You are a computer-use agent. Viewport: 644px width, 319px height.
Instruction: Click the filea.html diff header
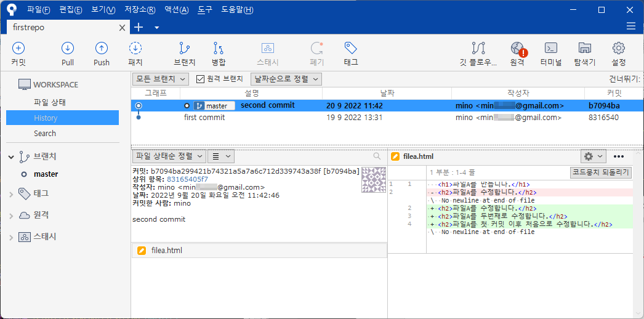coord(418,156)
